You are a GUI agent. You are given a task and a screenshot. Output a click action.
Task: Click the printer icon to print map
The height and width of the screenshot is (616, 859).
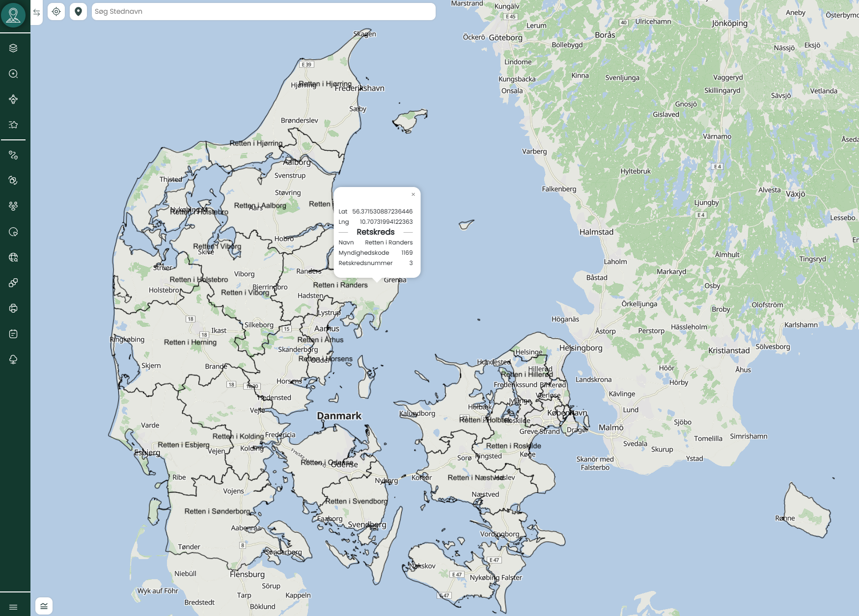click(13, 308)
